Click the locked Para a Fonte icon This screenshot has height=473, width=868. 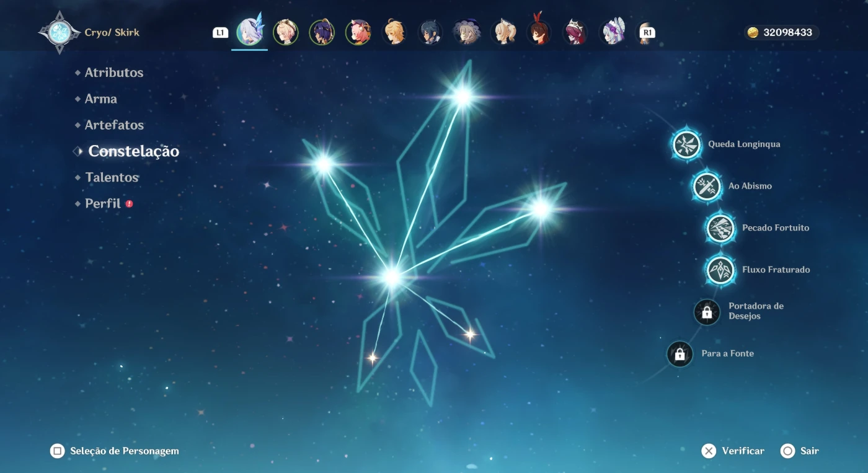click(680, 354)
